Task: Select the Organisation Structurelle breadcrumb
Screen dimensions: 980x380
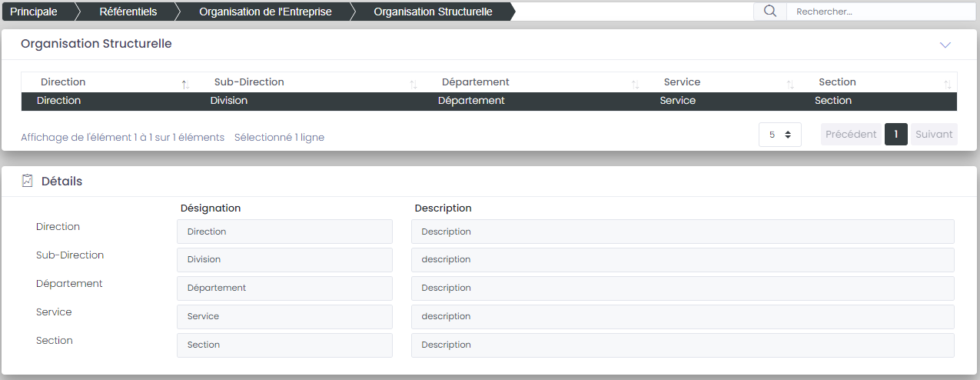Action: point(433,12)
